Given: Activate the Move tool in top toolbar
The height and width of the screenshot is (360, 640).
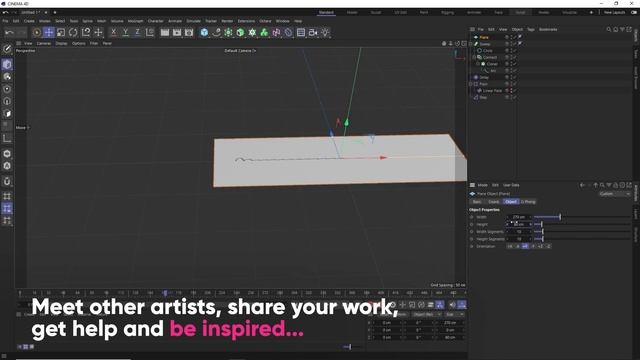Looking at the screenshot, I should click(x=49, y=32).
